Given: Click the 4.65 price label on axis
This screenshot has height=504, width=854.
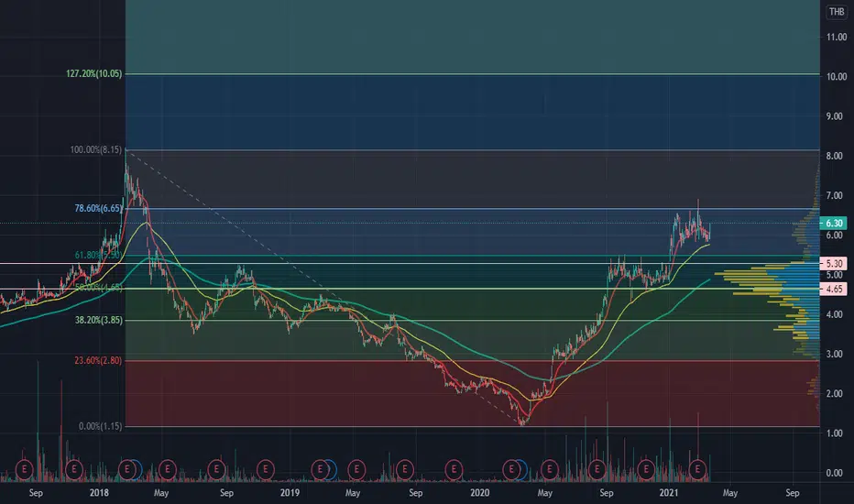Looking at the screenshot, I should tap(834, 289).
